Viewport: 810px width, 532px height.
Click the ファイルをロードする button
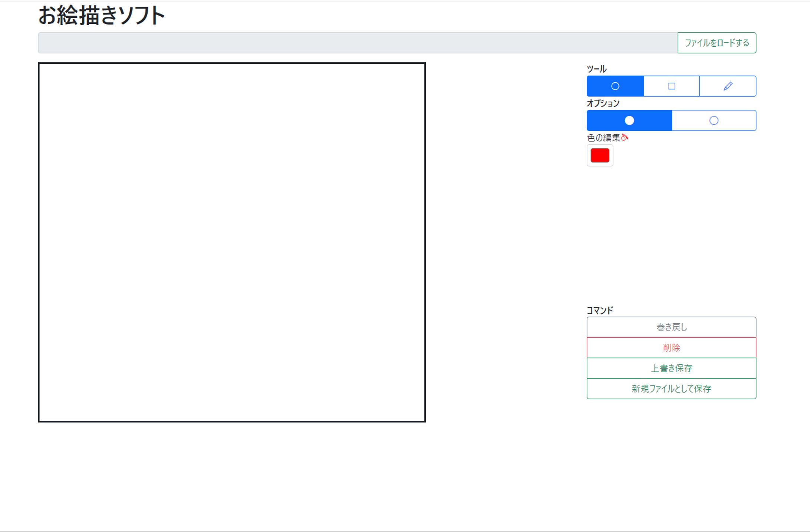coord(717,43)
